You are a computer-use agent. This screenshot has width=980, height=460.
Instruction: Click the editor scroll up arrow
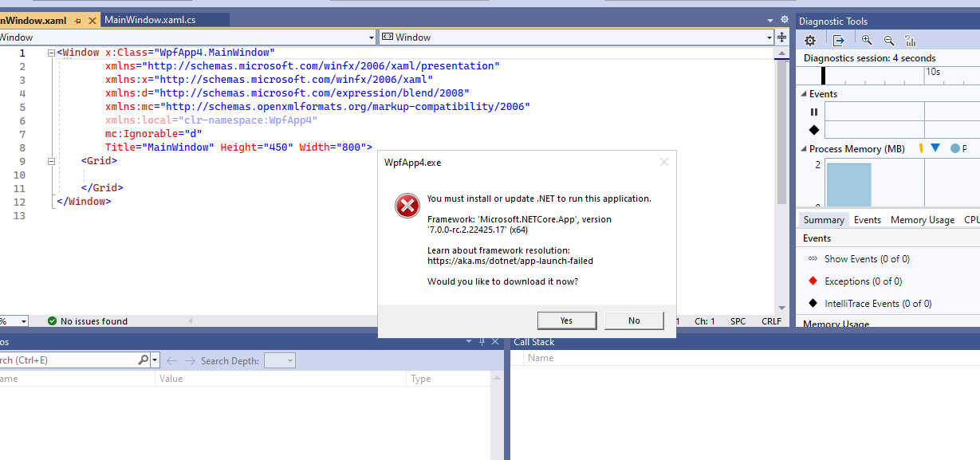pyautogui.click(x=781, y=53)
